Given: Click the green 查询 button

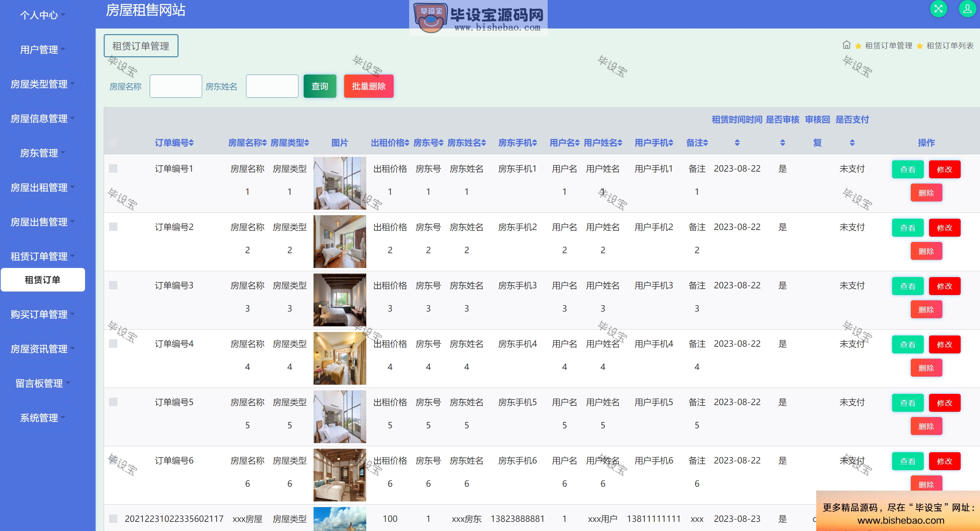Looking at the screenshot, I should coord(320,87).
